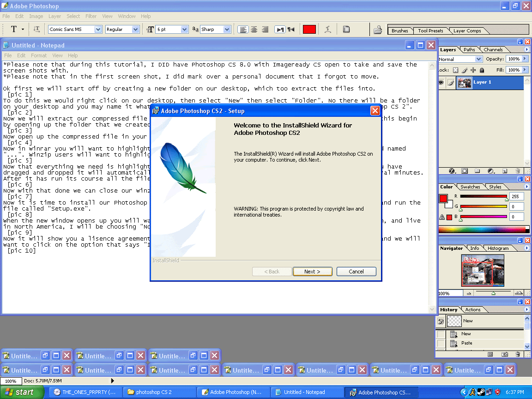This screenshot has width=532, height=399.
Task: Click the History panel trash icon
Action: [518, 354]
